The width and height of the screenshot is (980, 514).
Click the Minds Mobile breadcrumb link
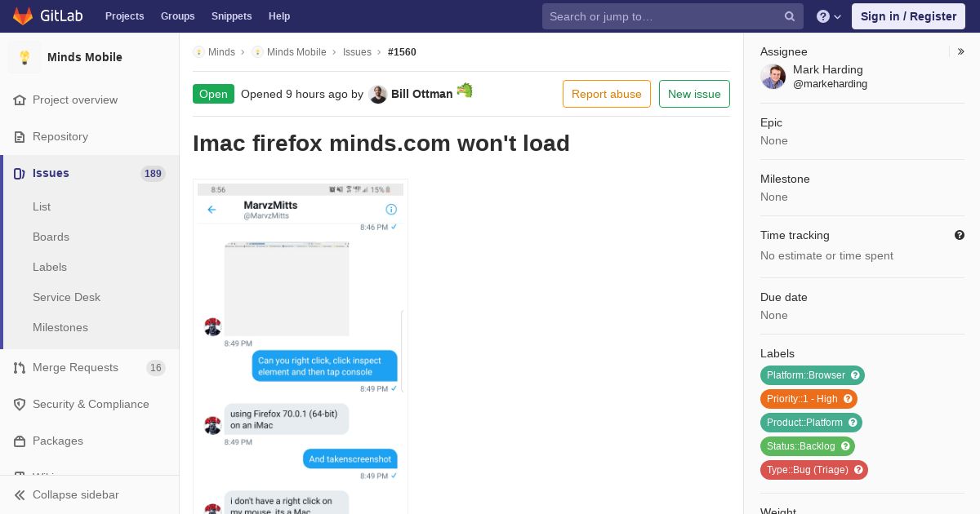296,51
